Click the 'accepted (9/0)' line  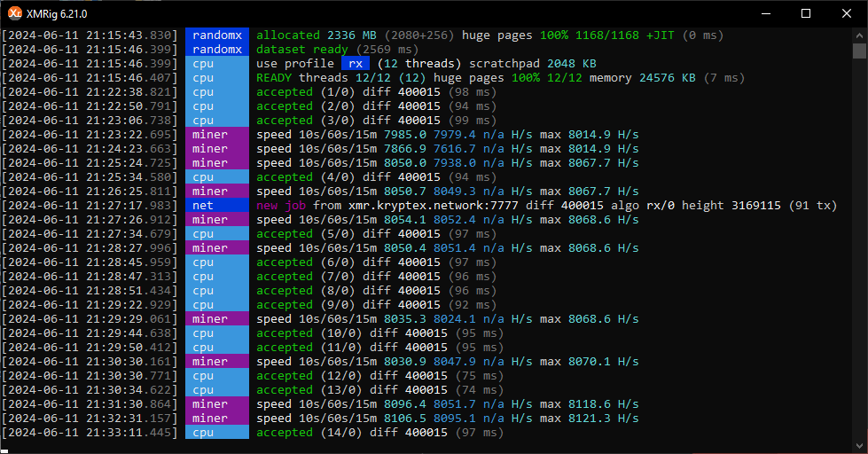[x=377, y=304]
